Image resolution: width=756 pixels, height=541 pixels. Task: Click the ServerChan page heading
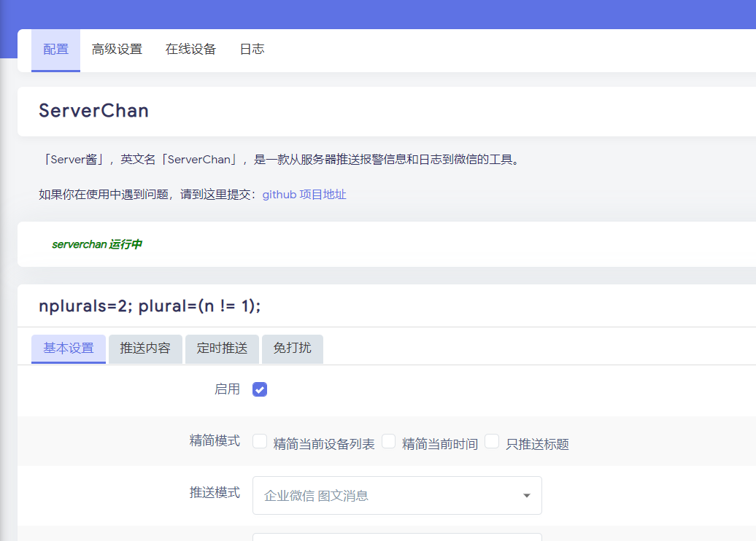pyautogui.click(x=93, y=111)
